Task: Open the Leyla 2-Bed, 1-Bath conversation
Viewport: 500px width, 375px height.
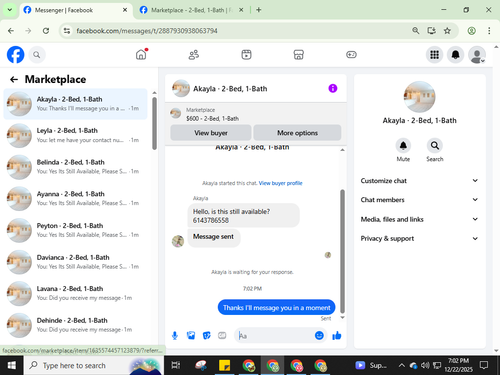Action: tap(75, 135)
